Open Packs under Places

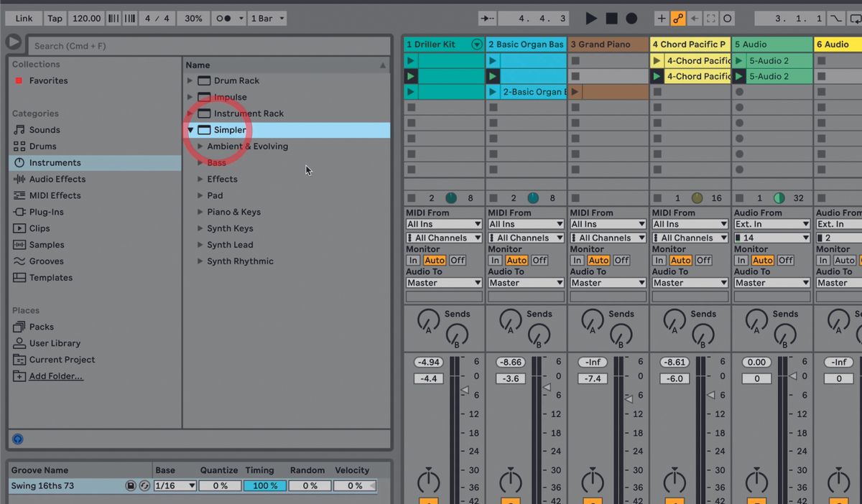42,327
